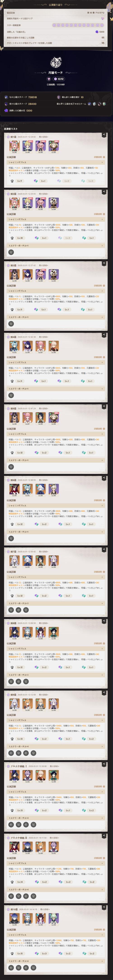Screen dimensions: 113x980
Task: Expand シャイニングブレス section in 第1幕
Action: (x=56, y=163)
